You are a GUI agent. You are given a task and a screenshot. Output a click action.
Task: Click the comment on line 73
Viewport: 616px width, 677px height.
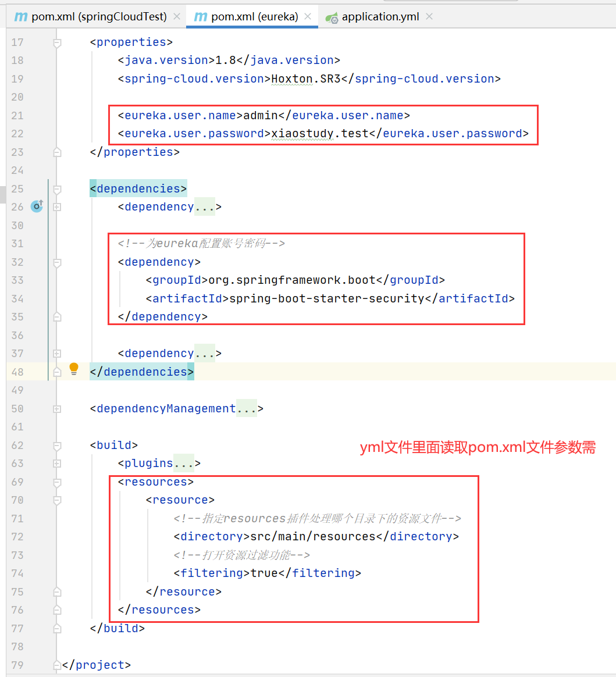(x=242, y=555)
